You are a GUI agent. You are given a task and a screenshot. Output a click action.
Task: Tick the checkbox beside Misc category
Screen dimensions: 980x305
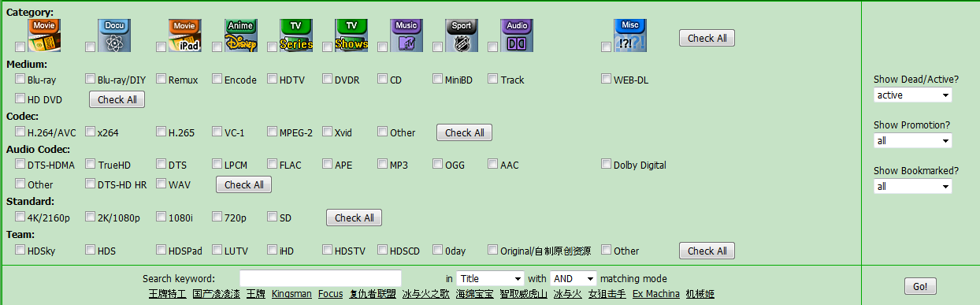tap(606, 47)
